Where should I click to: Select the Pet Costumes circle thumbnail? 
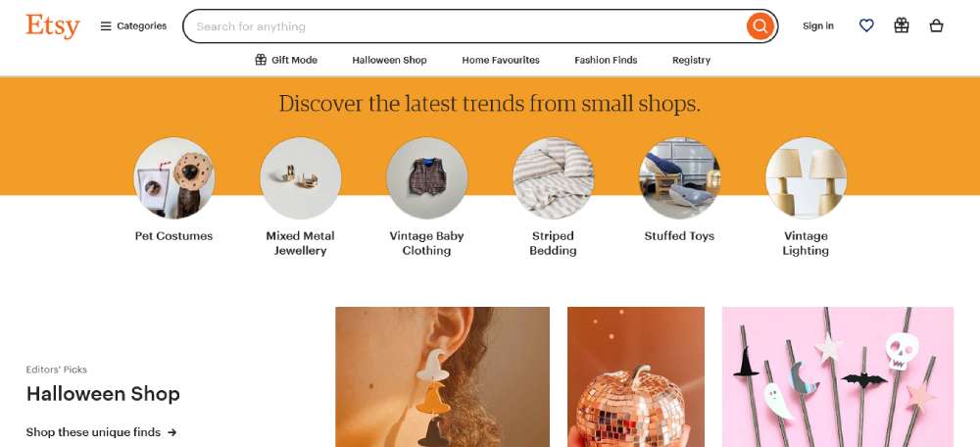(x=173, y=177)
